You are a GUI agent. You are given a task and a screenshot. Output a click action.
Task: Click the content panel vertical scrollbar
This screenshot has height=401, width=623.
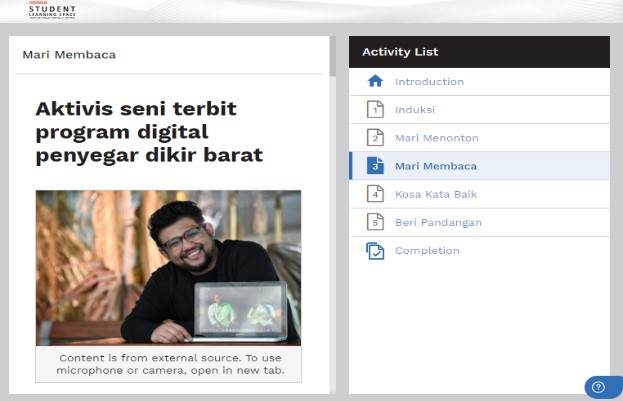coord(333,56)
